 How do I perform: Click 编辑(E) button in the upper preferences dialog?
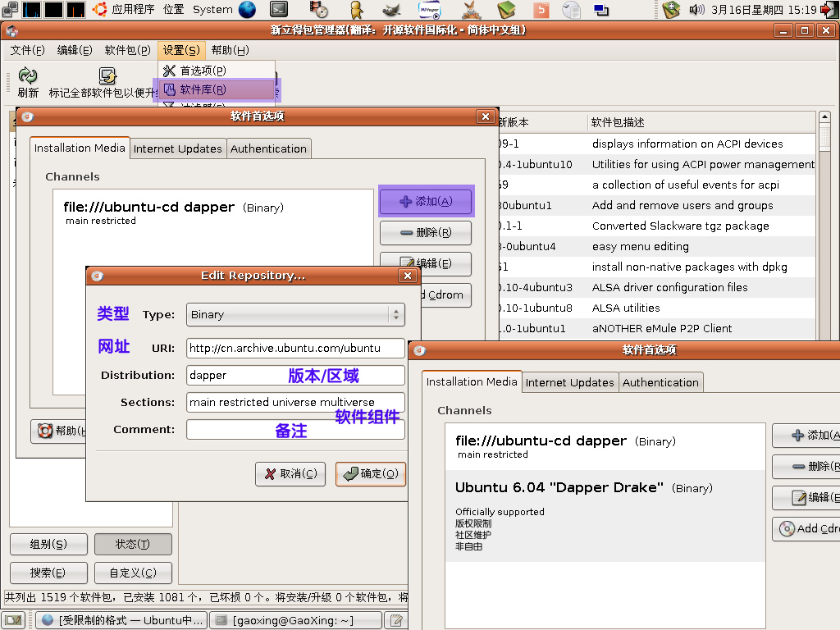426,263
